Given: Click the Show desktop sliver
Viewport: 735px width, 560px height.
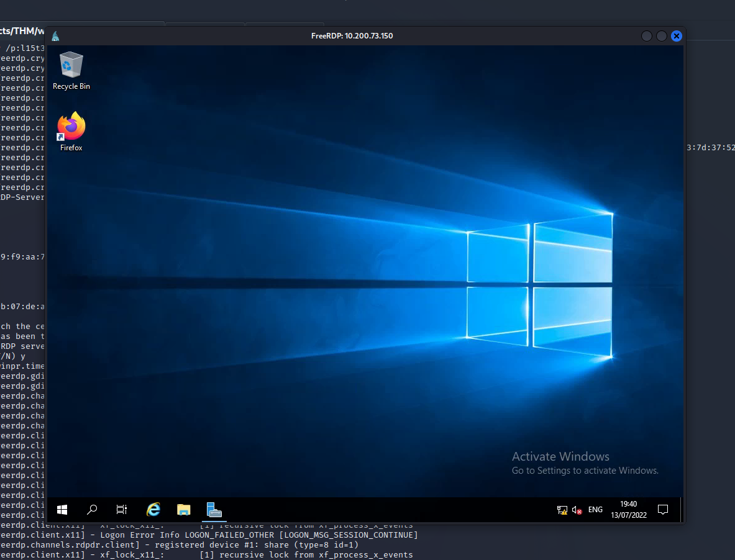Looking at the screenshot, I should coord(681,510).
